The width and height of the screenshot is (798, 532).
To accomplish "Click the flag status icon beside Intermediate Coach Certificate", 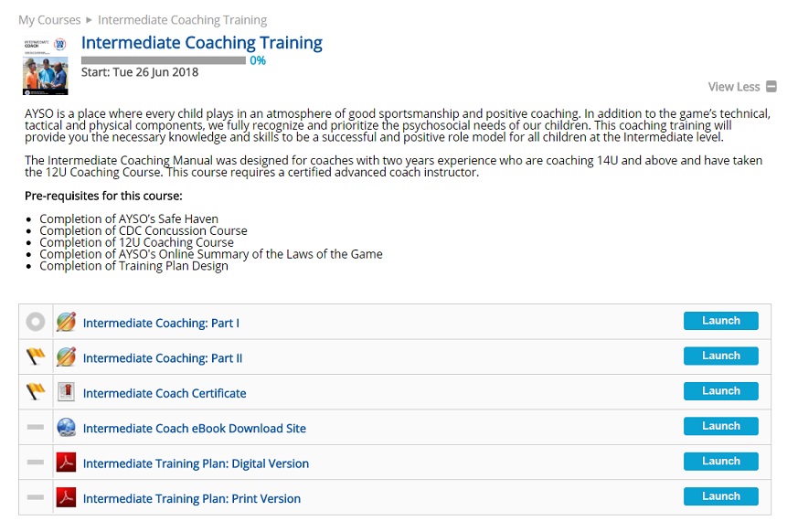I will [x=35, y=391].
